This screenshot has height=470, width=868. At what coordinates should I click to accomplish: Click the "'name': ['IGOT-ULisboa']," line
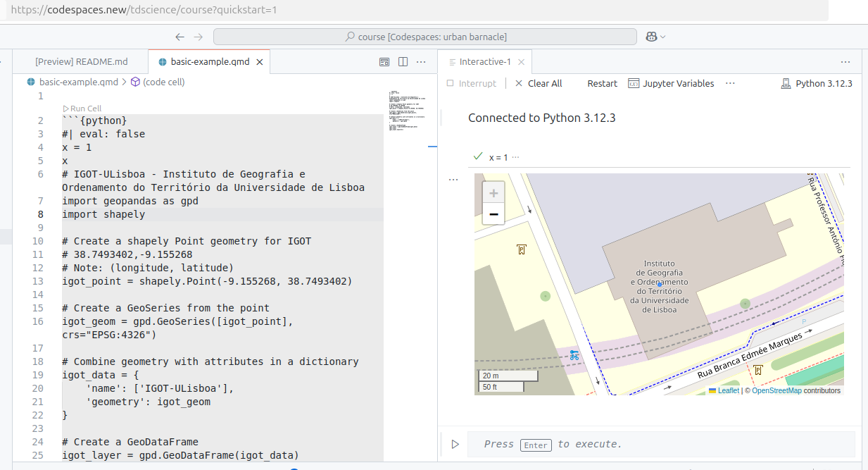pos(160,388)
